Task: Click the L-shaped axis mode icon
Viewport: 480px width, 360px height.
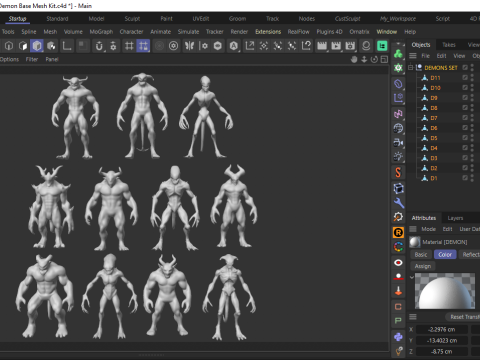Action: (x=67, y=46)
